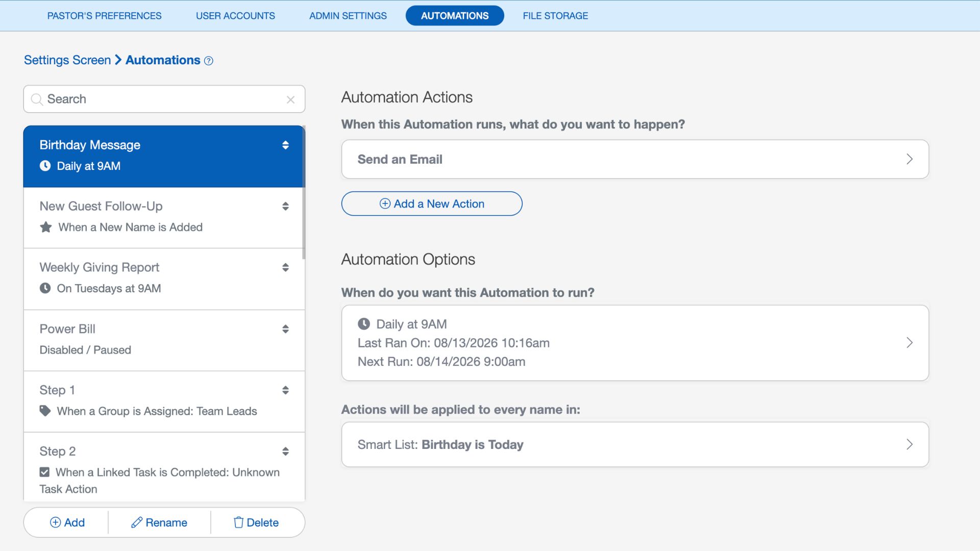Screen dimensions: 980x551
Task: Add a new automation
Action: pyautogui.click(x=67, y=522)
